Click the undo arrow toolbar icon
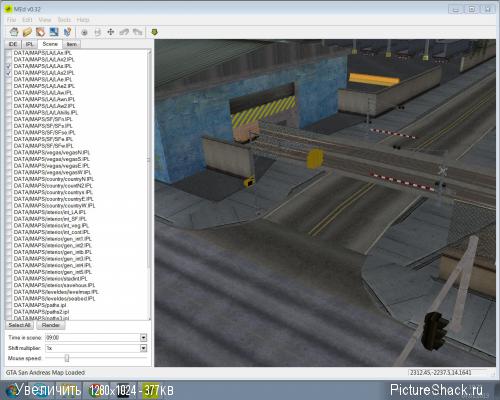Viewport: 500px width, 400px height. 124,32
